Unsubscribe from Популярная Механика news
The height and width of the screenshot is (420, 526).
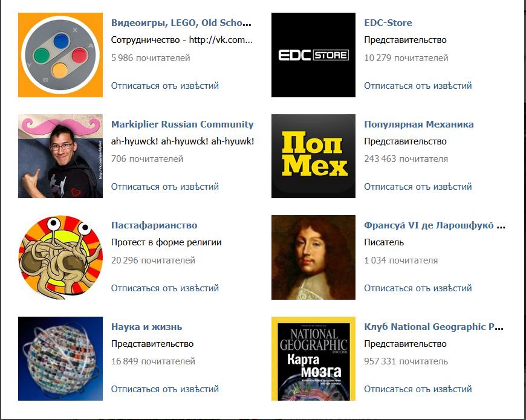pyautogui.click(x=418, y=187)
